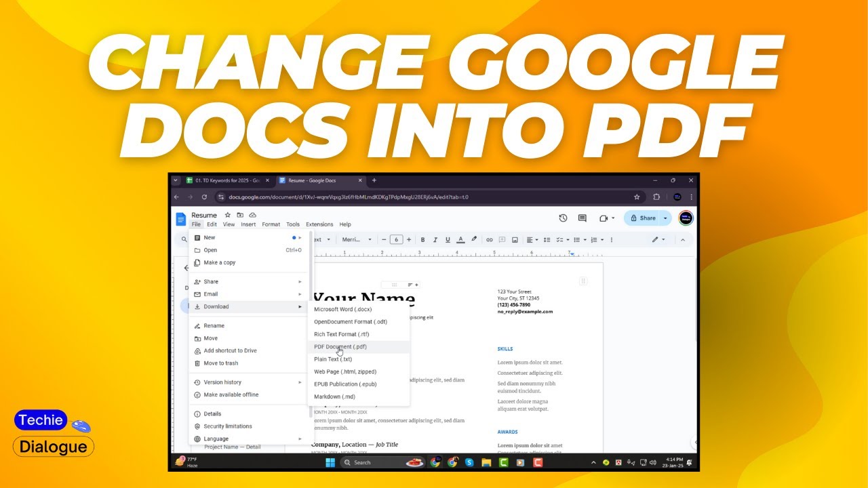Open the text color picker

pos(460,239)
